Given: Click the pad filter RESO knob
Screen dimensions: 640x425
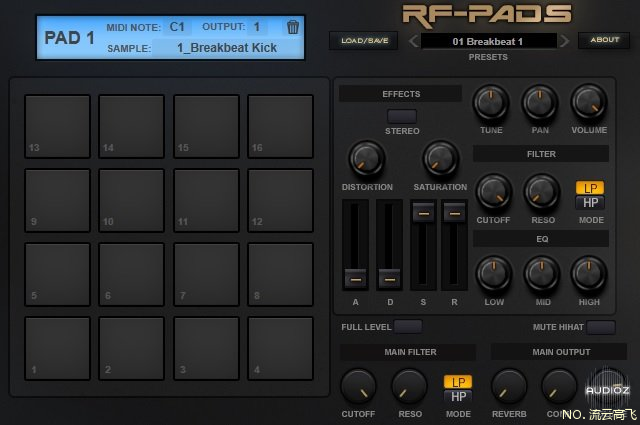Looking at the screenshot, I should (x=542, y=192).
